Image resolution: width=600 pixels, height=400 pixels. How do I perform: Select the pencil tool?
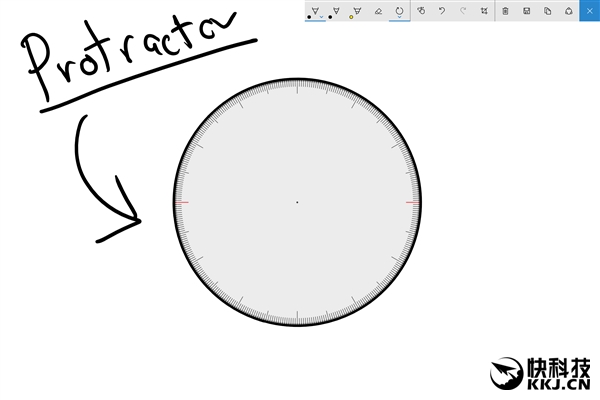click(x=336, y=11)
